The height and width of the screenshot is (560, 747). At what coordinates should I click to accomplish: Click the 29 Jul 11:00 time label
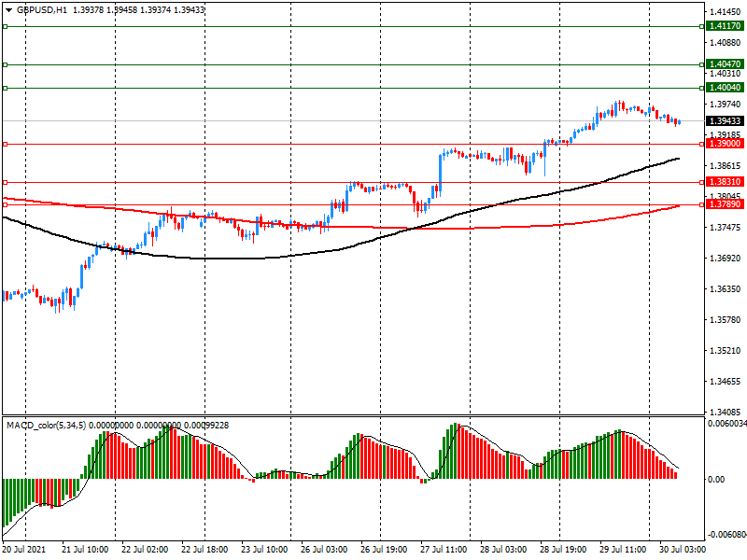(x=623, y=549)
